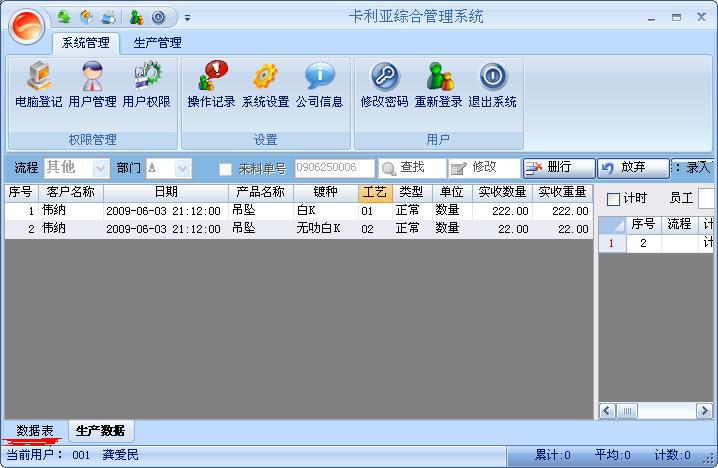The height and width of the screenshot is (468, 718).
Task: Click the 吊坠 product cell in row 1
Action: pyautogui.click(x=261, y=211)
